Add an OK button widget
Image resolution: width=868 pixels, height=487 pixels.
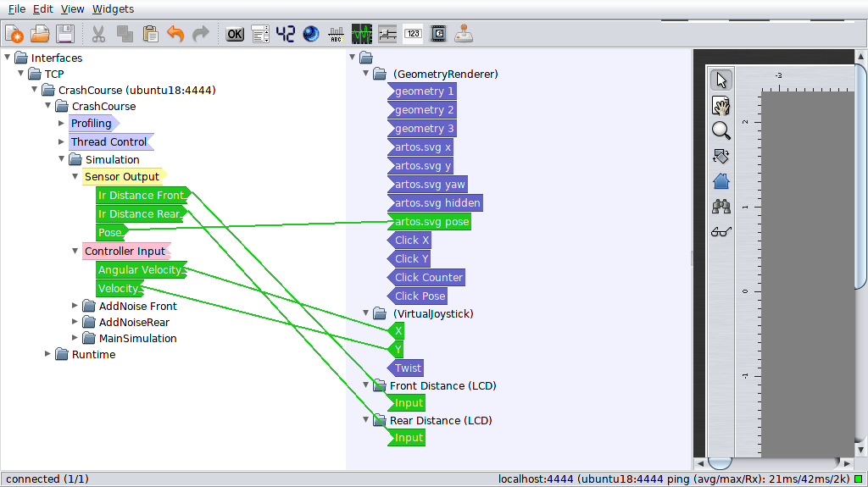click(235, 35)
